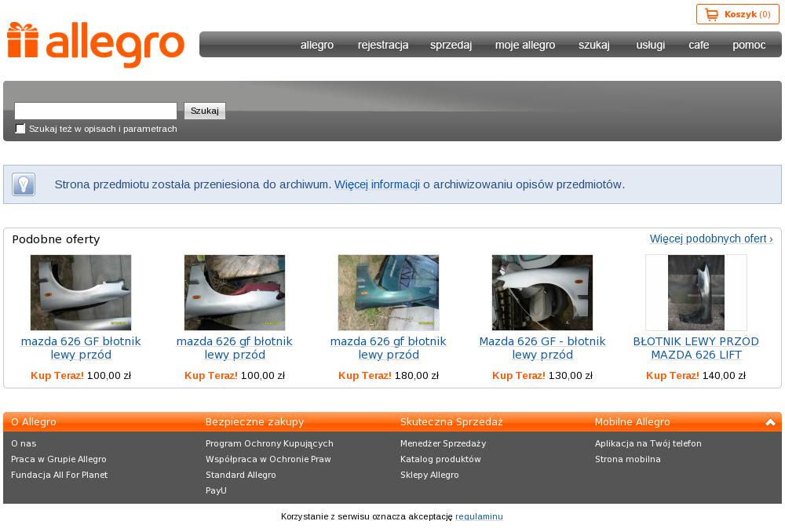
Task: Visit cafe from the navigation bar
Action: click(x=699, y=45)
